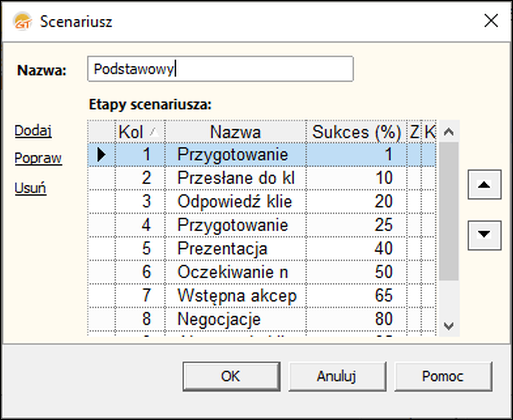Select the Prezentacja stage row
Image resolution: width=513 pixels, height=420 pixels.
[262, 249]
